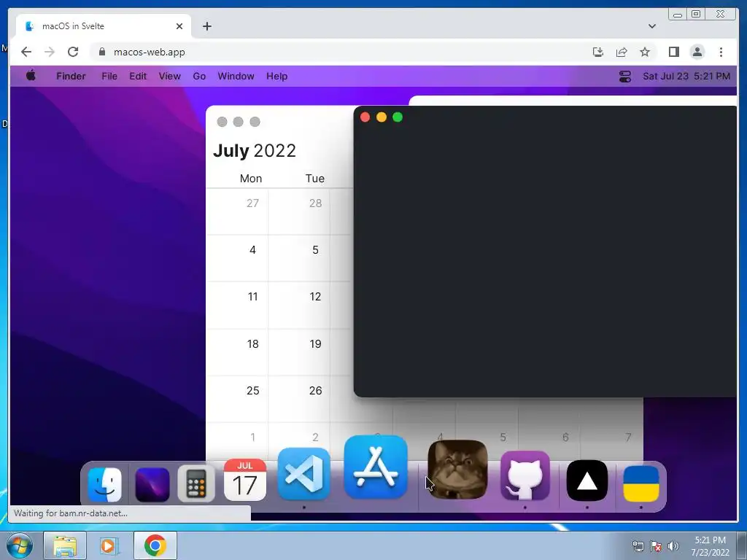747x560 pixels.
Task: Minimize the dark window with the yellow button
Action: coord(381,117)
